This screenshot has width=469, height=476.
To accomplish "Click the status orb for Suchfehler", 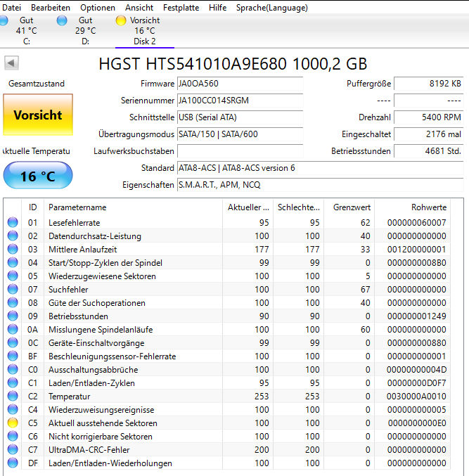I will [13, 289].
